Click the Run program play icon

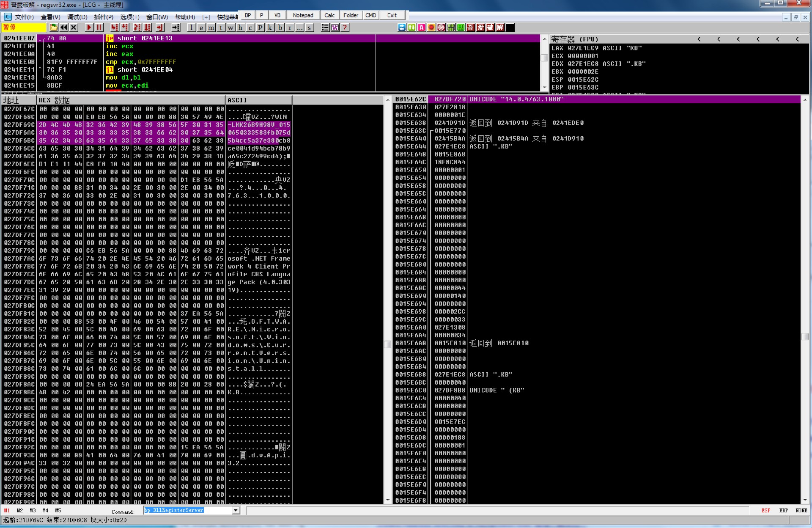point(88,27)
